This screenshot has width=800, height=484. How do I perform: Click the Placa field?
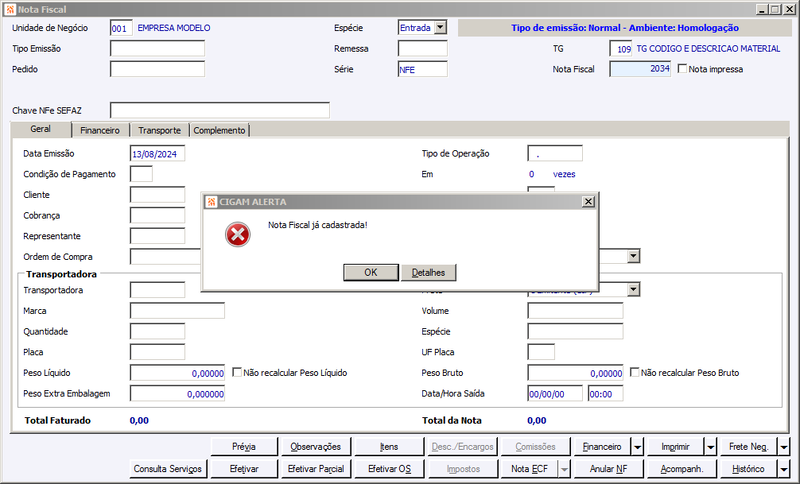(158, 352)
